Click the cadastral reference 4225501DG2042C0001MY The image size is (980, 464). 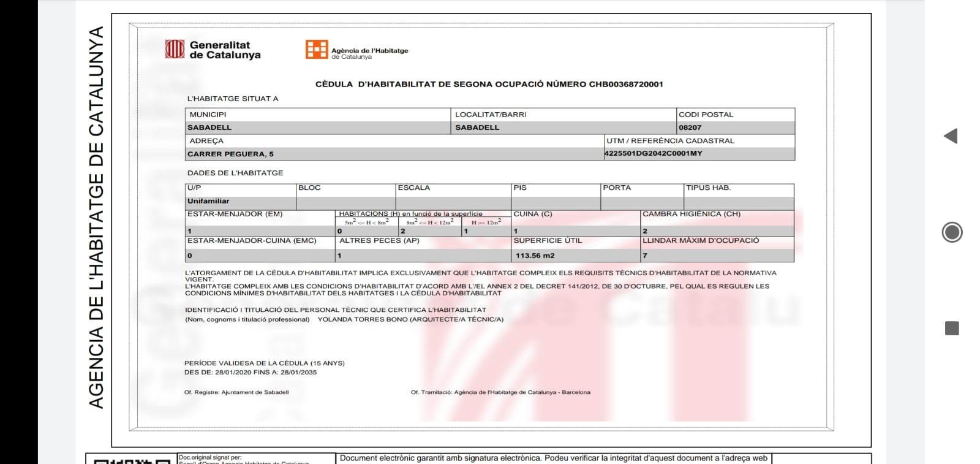click(654, 153)
